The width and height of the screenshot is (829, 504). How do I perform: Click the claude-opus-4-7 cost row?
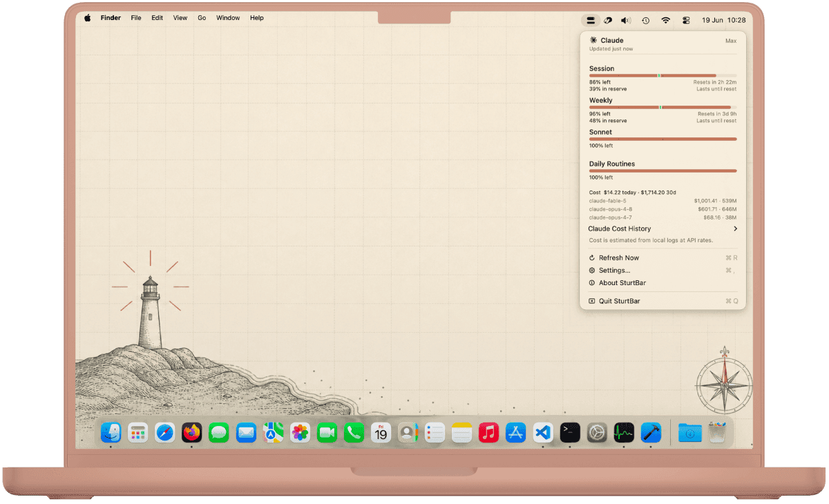coord(663,217)
